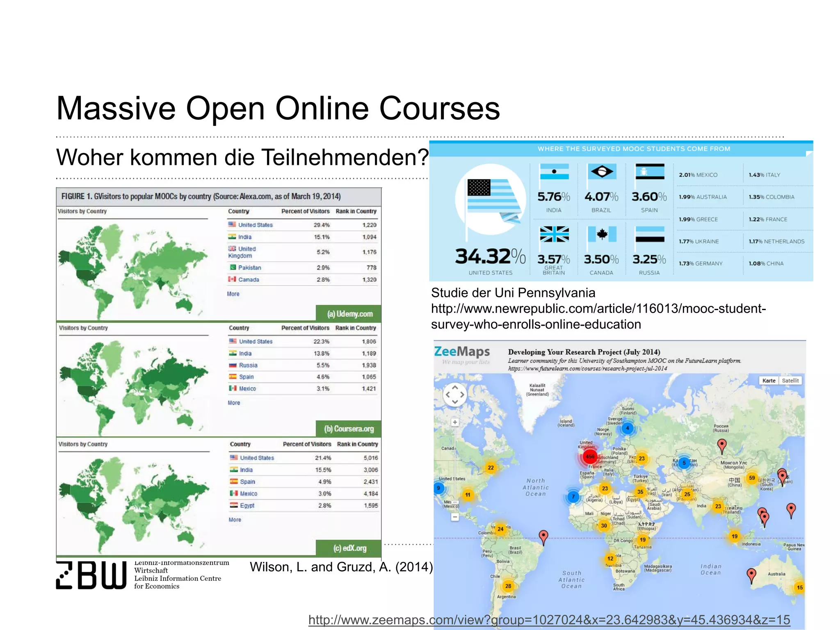Click Wilson, L. and Gruzd, A. (2014) citation

(341, 566)
